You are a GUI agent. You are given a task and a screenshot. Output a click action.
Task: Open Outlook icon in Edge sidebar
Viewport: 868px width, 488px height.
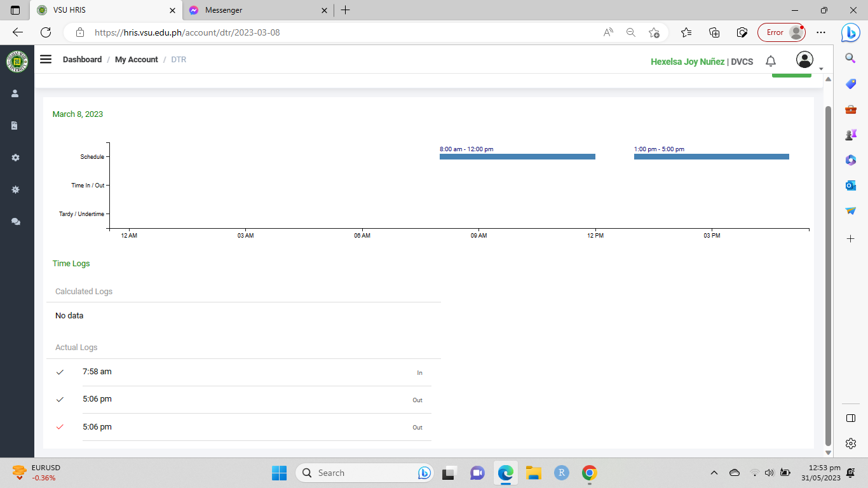(x=851, y=186)
